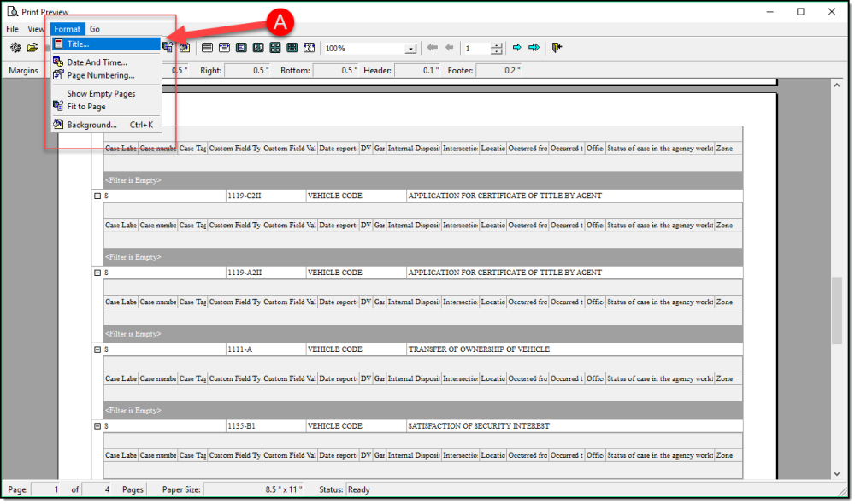Jump to the first page arrow
This screenshot has height=504, width=855.
point(433,48)
